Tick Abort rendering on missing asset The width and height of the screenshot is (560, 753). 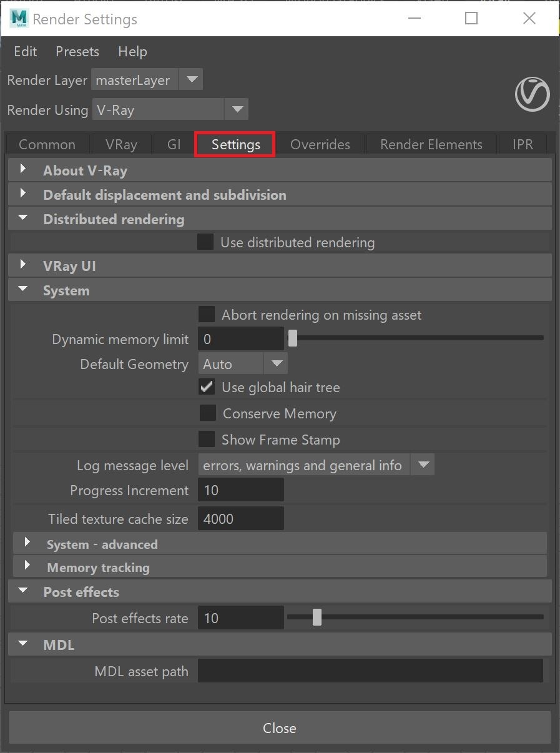(x=207, y=315)
